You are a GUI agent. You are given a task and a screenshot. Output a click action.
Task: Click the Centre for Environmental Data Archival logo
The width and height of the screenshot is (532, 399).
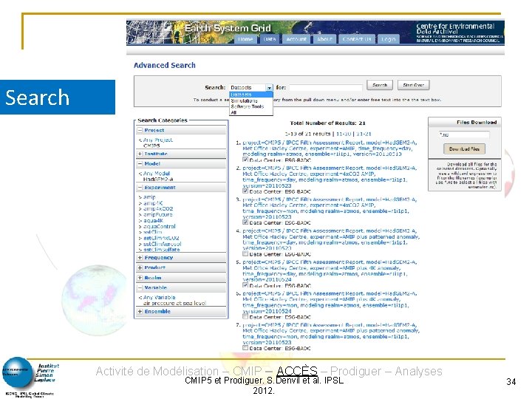[x=459, y=33]
